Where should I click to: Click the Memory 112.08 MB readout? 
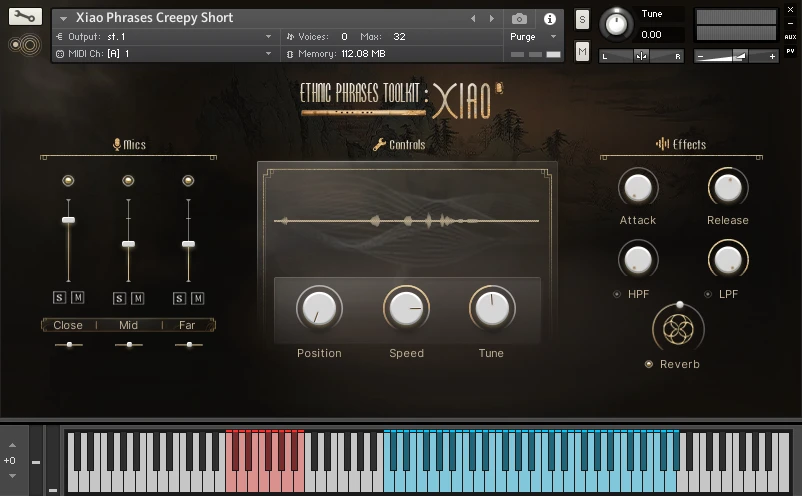click(x=336, y=54)
